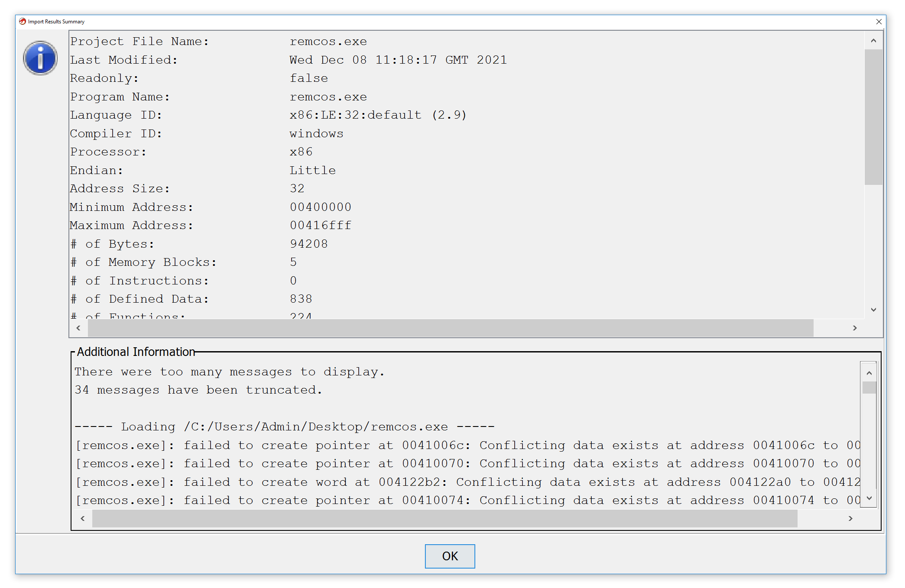The image size is (905, 588).
Task: Click the right arrow of the summary horizontal scrollbar
Action: [854, 328]
